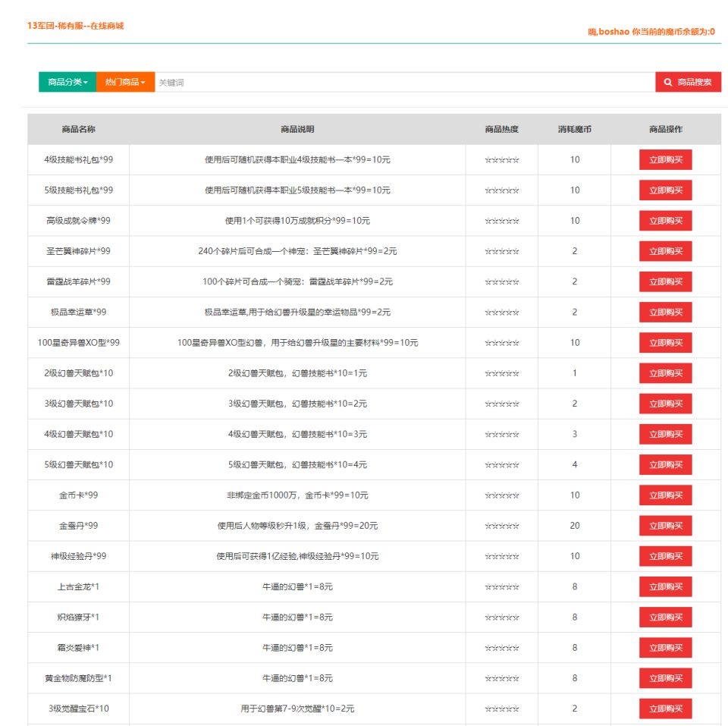Click the magnifier icon in the search button
This screenshot has height=726, width=728.
pyautogui.click(x=667, y=82)
